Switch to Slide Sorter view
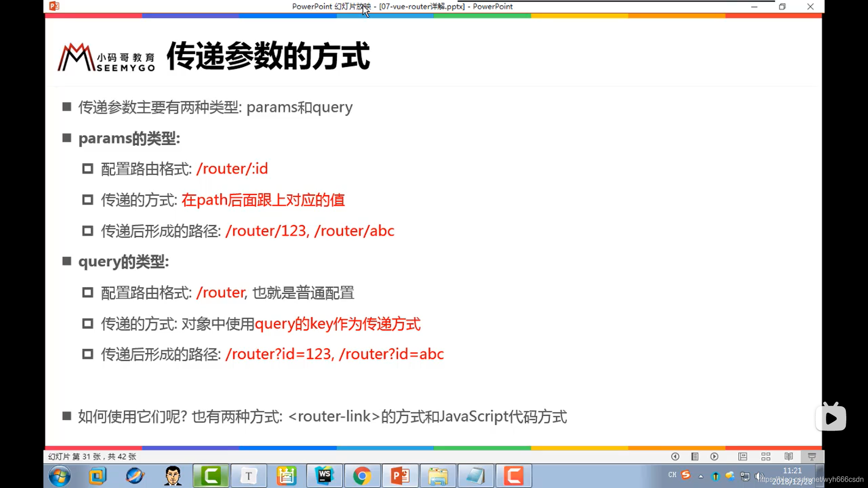 [x=766, y=457]
